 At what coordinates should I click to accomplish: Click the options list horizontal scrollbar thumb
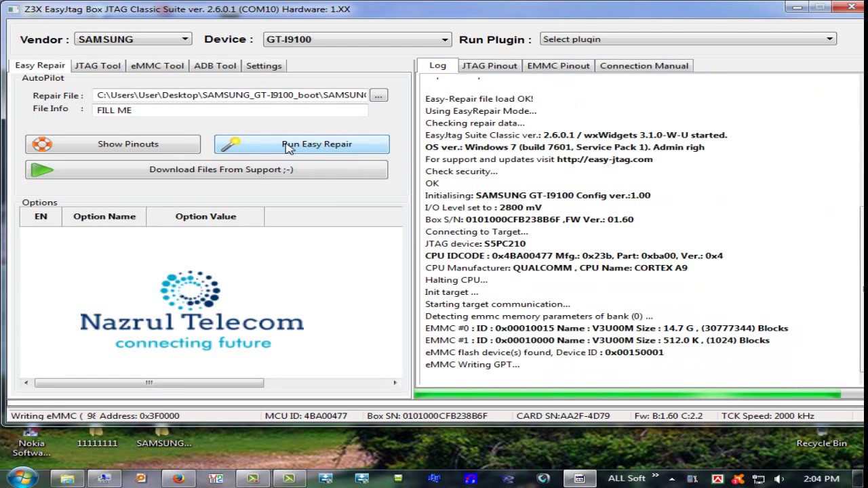(x=149, y=382)
